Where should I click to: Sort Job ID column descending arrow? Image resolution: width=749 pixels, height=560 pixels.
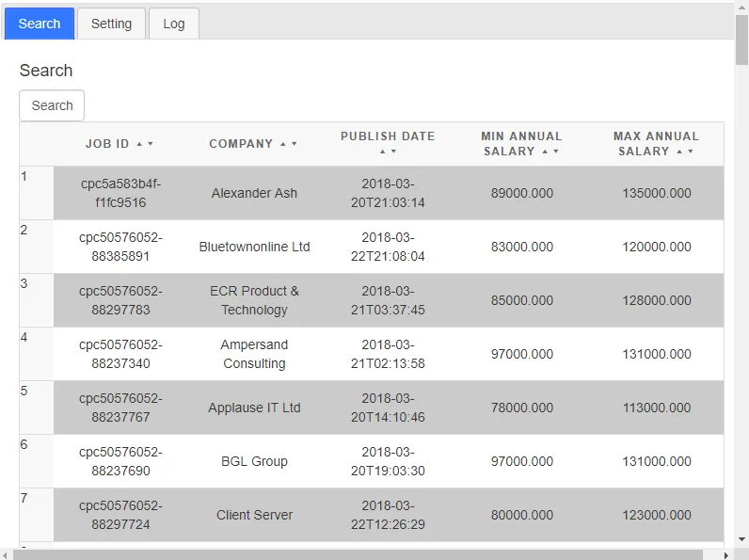click(151, 144)
